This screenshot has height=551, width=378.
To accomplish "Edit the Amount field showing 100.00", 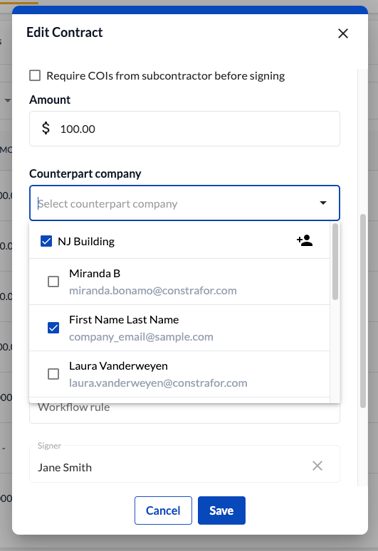I will tap(184, 129).
